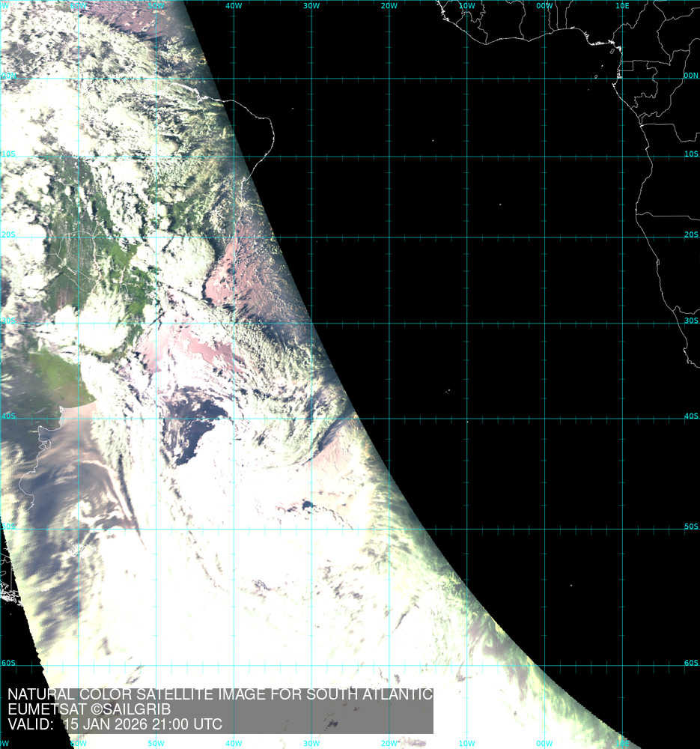
Task: Click the 20W longitude label at bottom edge
Action: [x=389, y=743]
